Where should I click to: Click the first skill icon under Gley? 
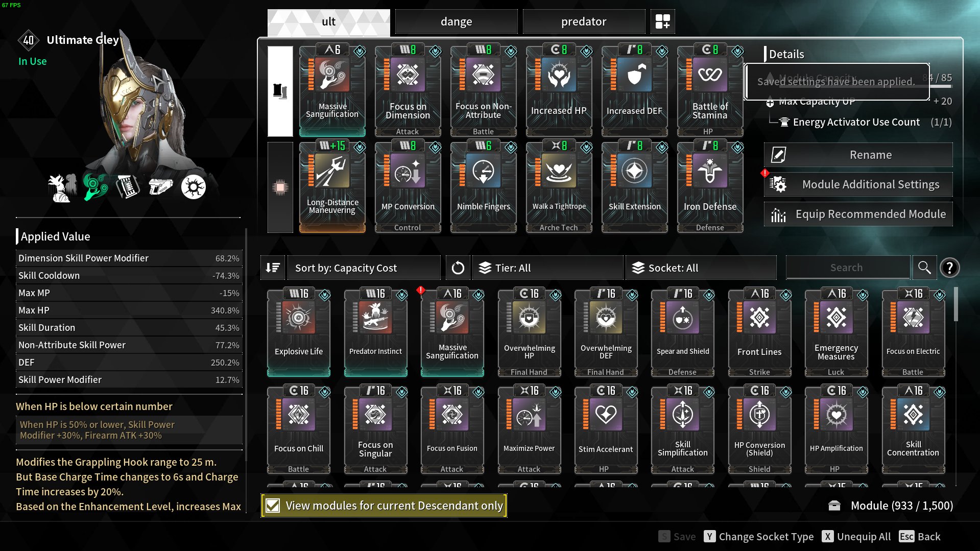click(62, 187)
